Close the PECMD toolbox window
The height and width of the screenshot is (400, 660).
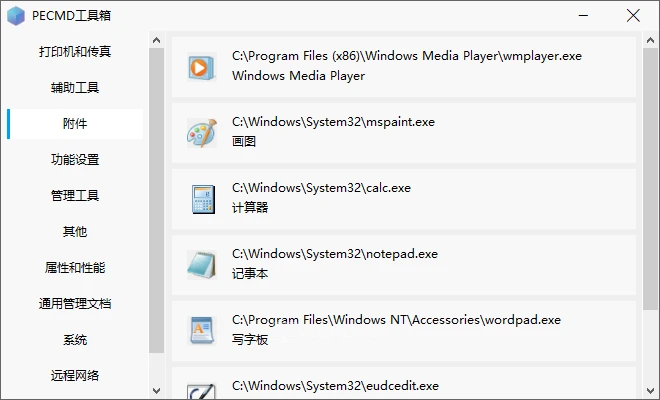[x=633, y=16]
